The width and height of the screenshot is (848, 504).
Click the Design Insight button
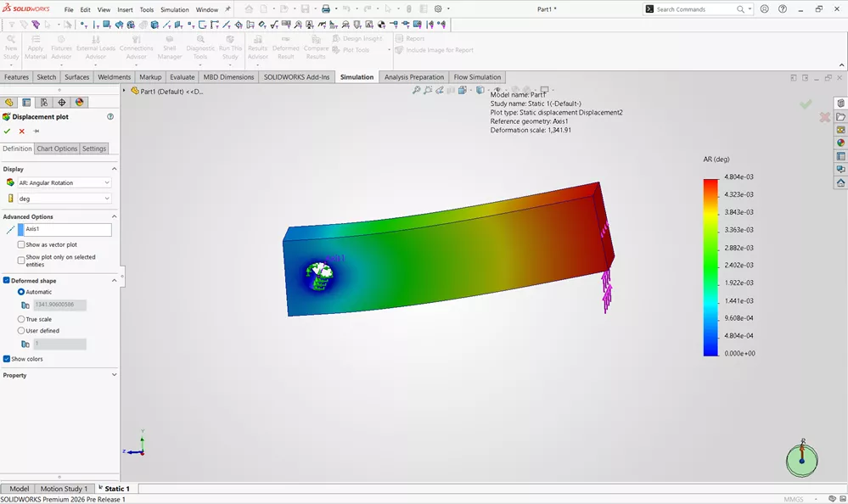pos(361,38)
